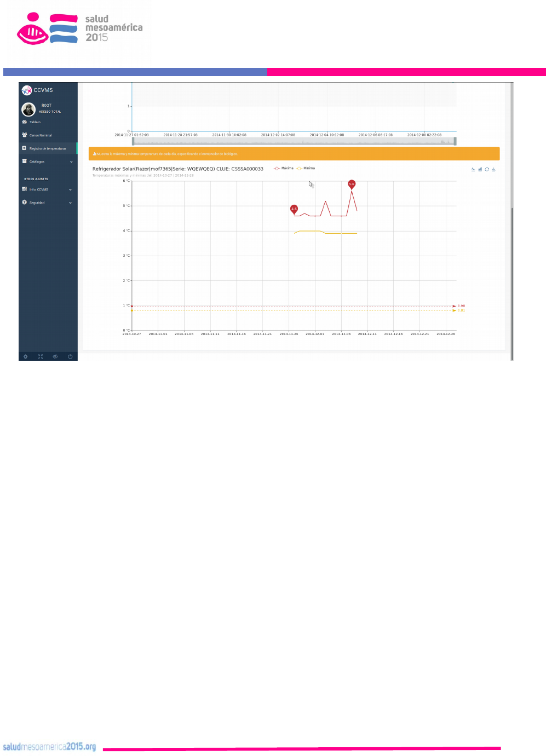The width and height of the screenshot is (546, 756).
Task: Click the 0.81 average line label
Action: (461, 310)
